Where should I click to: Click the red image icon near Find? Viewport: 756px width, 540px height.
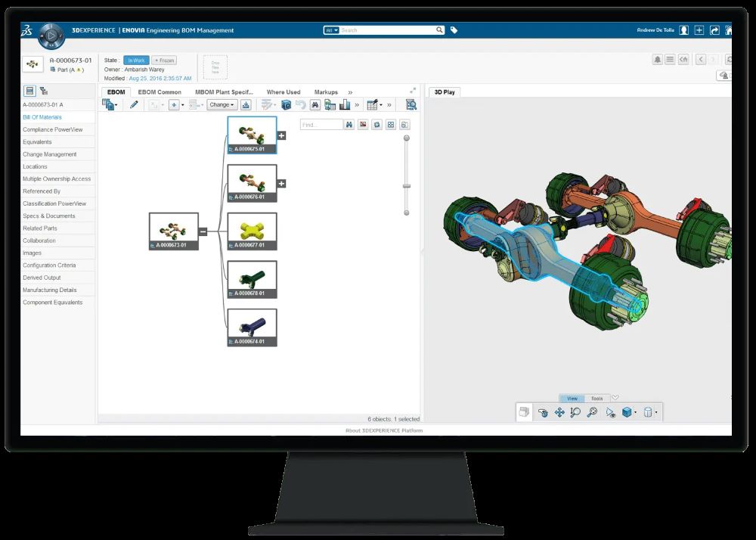[363, 125]
